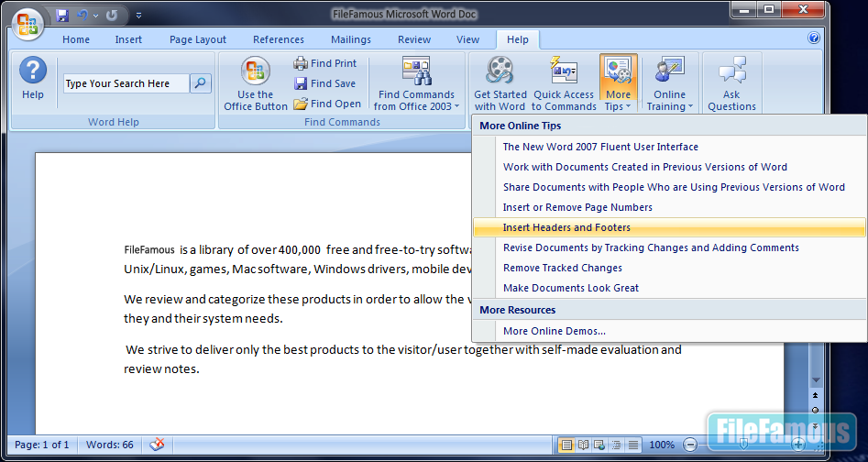868x462 pixels.
Task: Expand Find Commands from Office 2003
Action: 416,83
